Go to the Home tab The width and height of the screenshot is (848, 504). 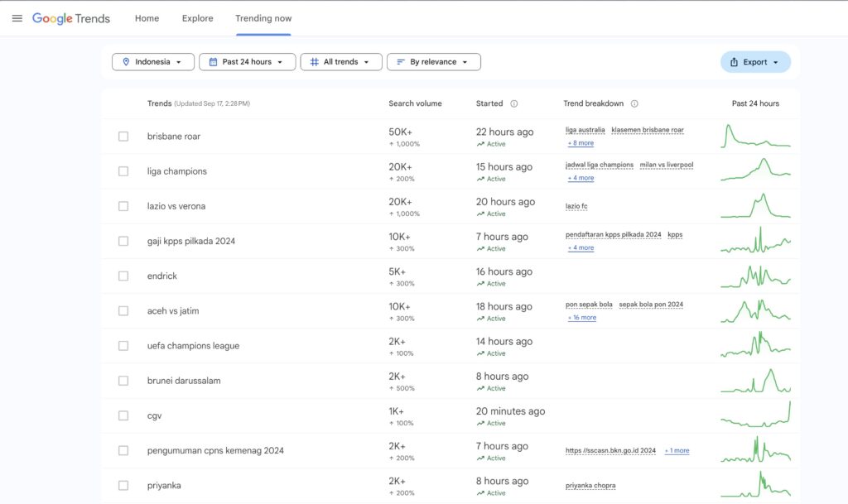click(147, 18)
